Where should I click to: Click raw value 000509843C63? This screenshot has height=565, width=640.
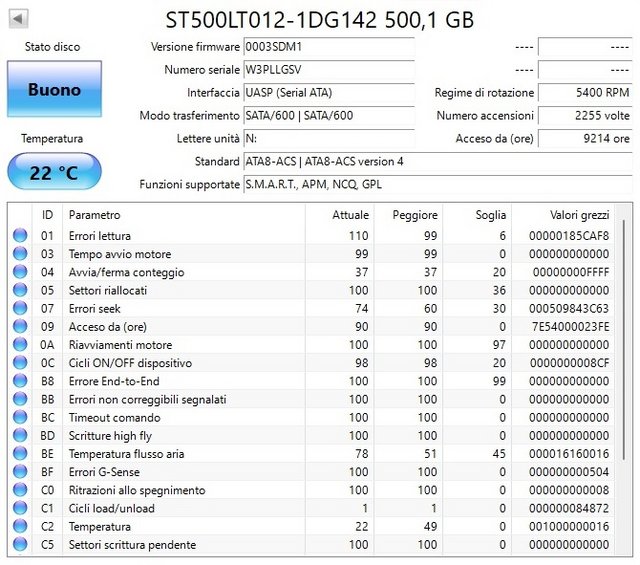coord(569,308)
